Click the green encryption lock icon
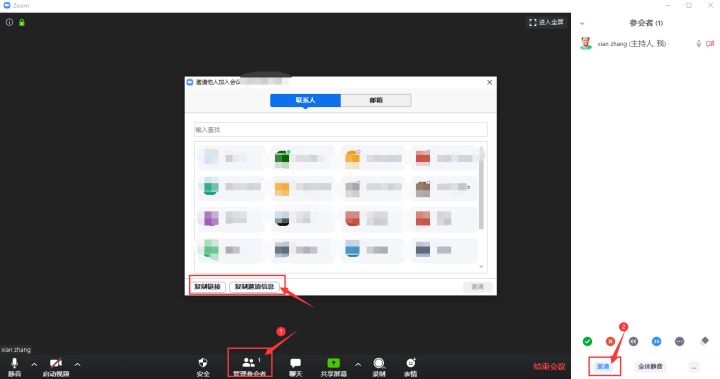The height and width of the screenshot is (379, 720). click(x=22, y=22)
